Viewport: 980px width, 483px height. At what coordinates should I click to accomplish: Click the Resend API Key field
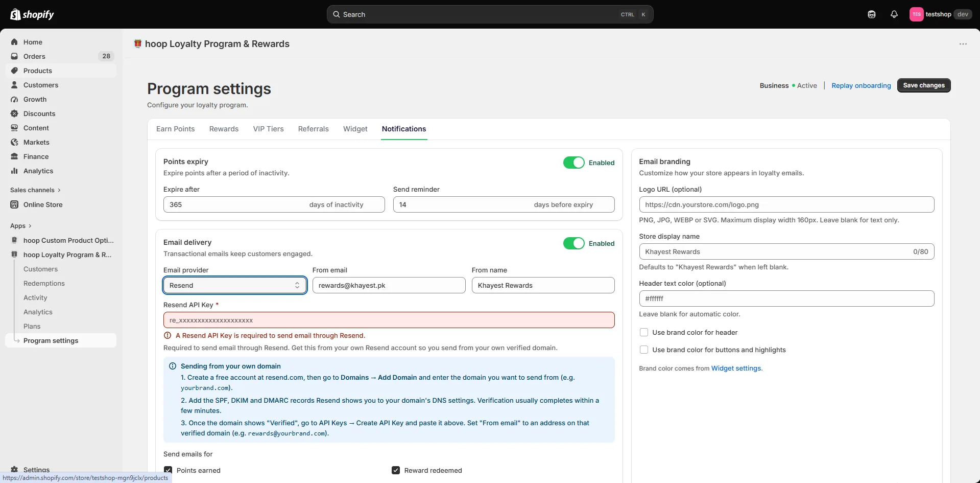coord(389,320)
